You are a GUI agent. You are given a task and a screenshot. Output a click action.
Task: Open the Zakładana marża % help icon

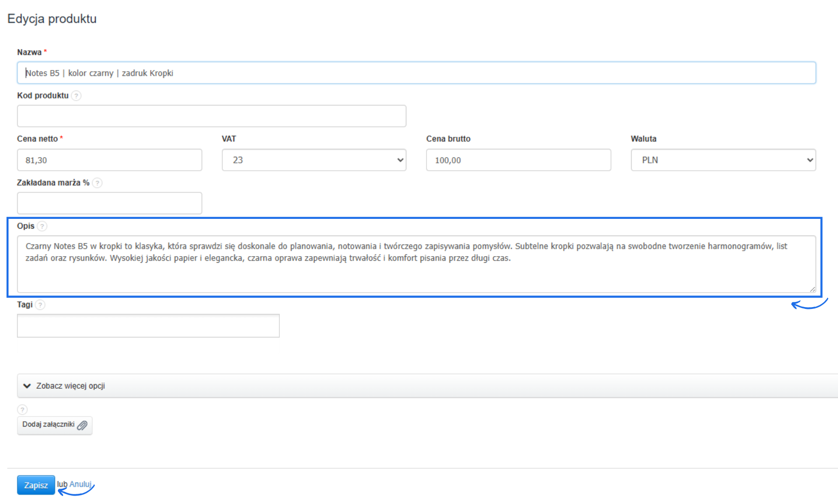pyautogui.click(x=97, y=183)
